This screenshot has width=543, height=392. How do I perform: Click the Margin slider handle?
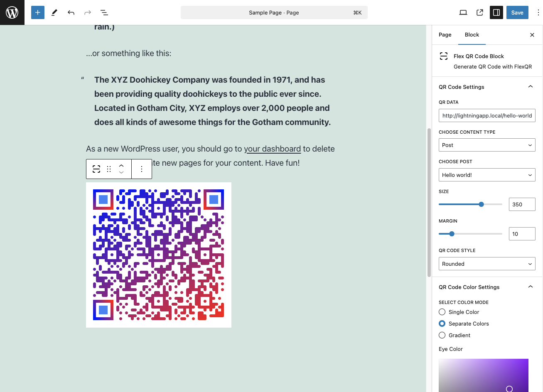point(452,234)
